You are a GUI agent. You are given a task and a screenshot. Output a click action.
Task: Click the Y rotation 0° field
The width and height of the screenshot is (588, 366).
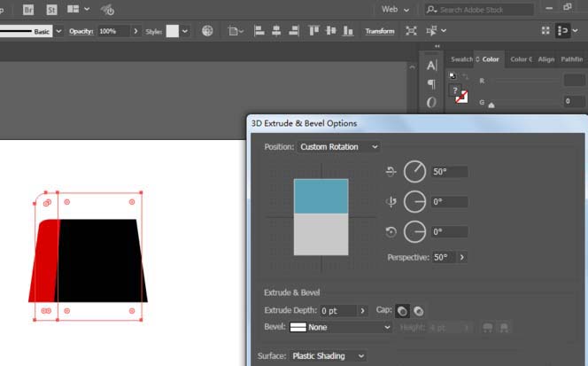449,201
